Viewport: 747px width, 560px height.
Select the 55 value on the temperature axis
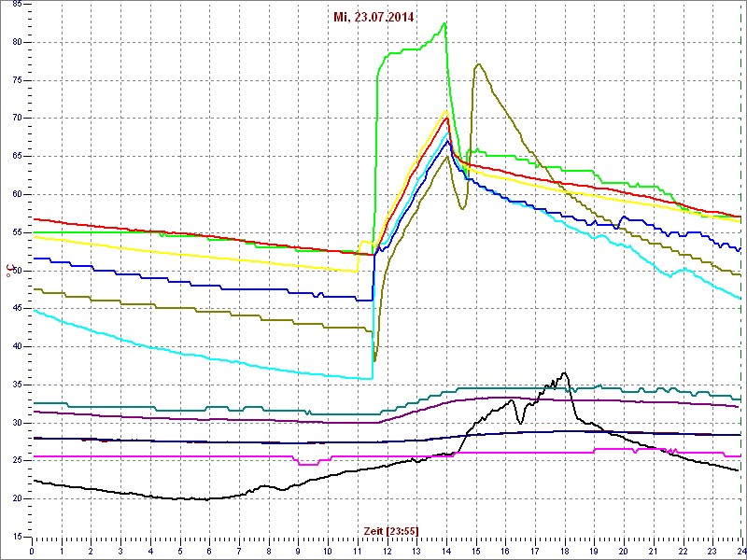click(16, 232)
